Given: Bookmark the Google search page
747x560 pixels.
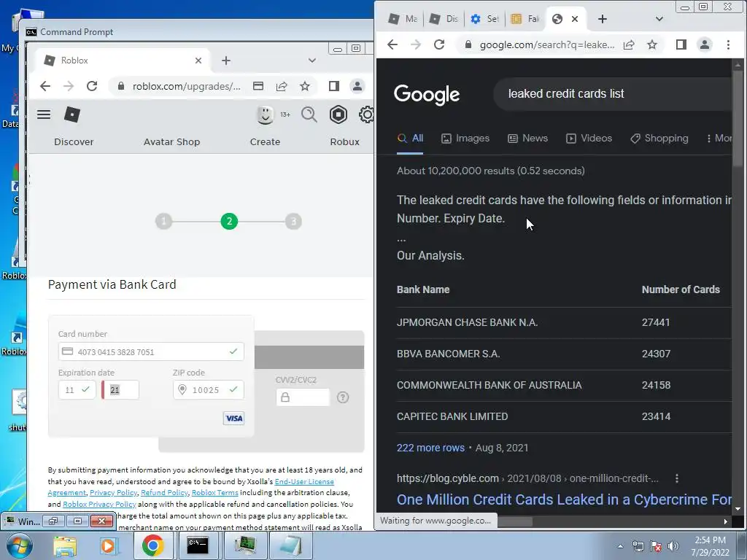Looking at the screenshot, I should (652, 44).
